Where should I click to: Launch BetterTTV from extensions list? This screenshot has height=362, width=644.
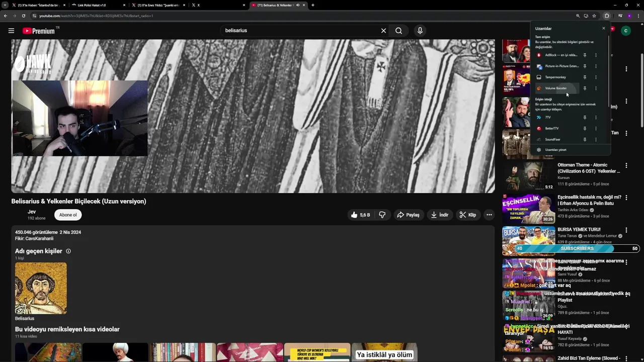click(x=556, y=128)
